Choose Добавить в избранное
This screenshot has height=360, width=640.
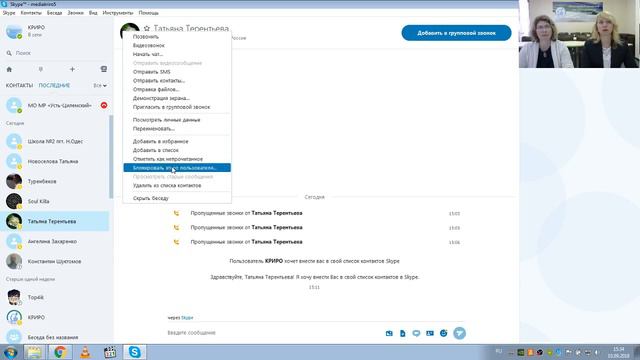(177, 142)
